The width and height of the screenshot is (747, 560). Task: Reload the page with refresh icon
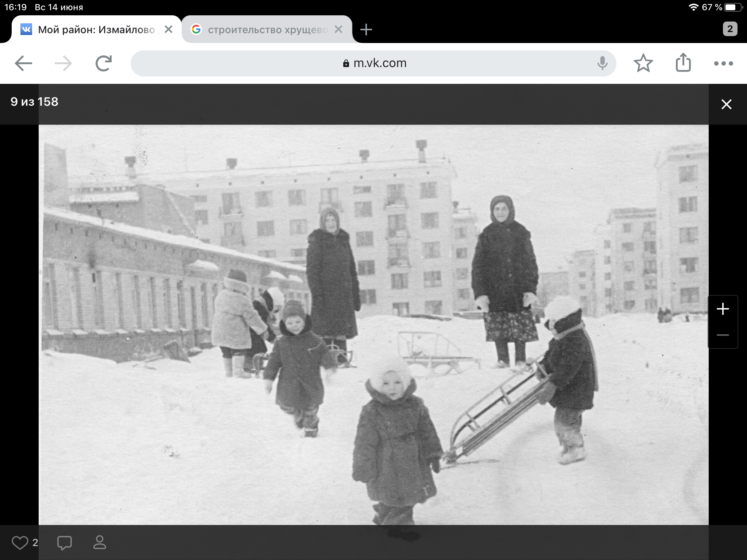pos(104,63)
